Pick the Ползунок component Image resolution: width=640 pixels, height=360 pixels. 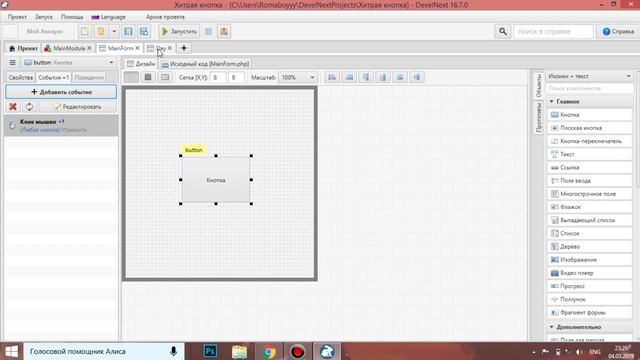click(x=590, y=299)
